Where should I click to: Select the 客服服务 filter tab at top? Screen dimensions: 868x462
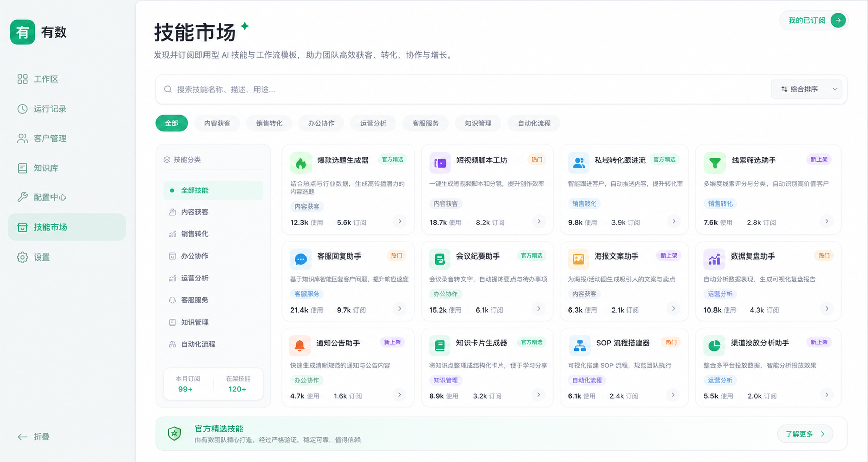[x=425, y=123]
